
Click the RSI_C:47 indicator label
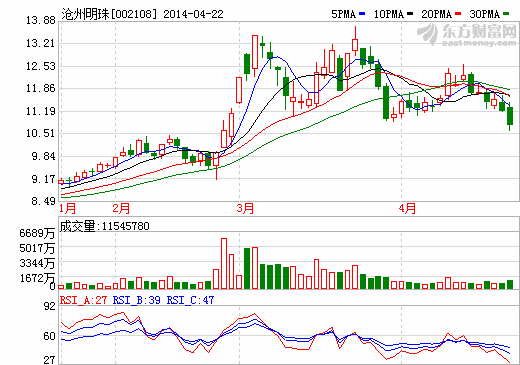[x=190, y=300]
